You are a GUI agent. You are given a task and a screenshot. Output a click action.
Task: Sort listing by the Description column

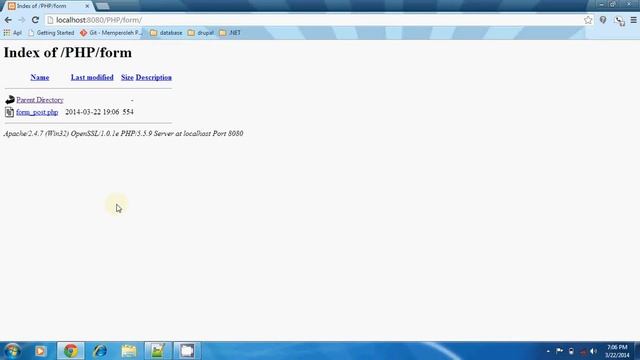coord(153,77)
